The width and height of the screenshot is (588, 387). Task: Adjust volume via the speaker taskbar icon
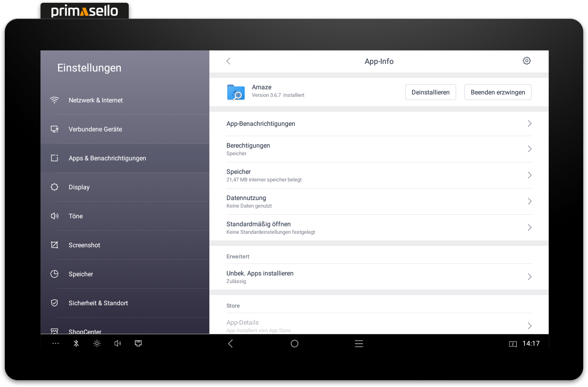(x=118, y=343)
